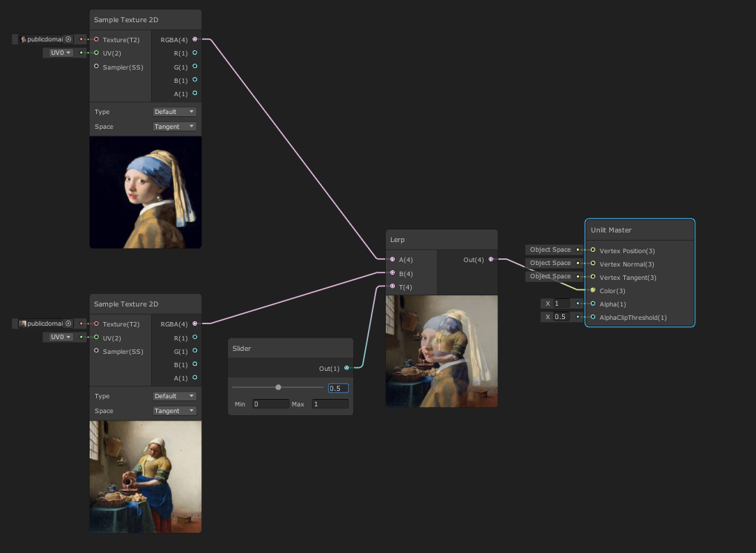Click the Vertex Tangent Object Space label
Screen dimensions: 756x553
pyautogui.click(x=550, y=276)
